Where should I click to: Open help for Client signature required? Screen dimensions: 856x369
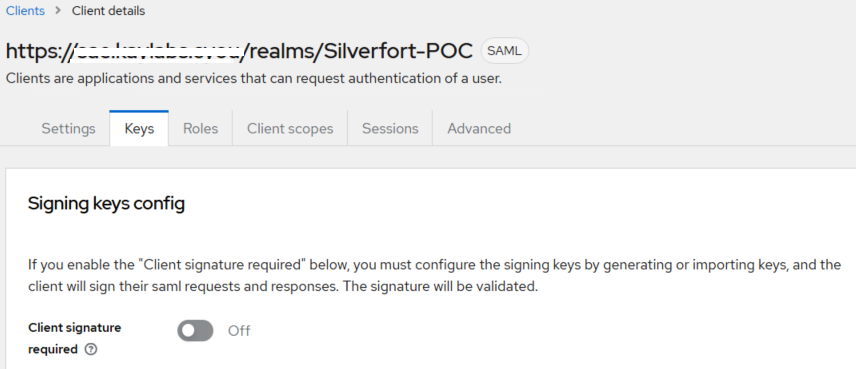92,350
